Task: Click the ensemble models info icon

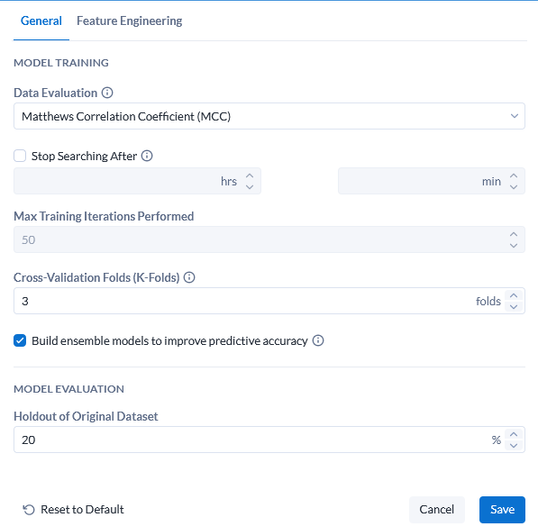Action: (318, 340)
